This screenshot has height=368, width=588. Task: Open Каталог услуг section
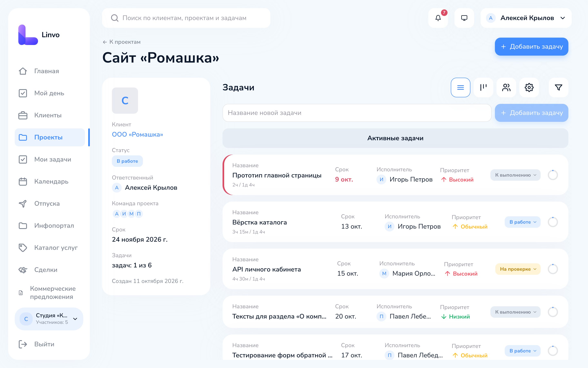coord(50,248)
